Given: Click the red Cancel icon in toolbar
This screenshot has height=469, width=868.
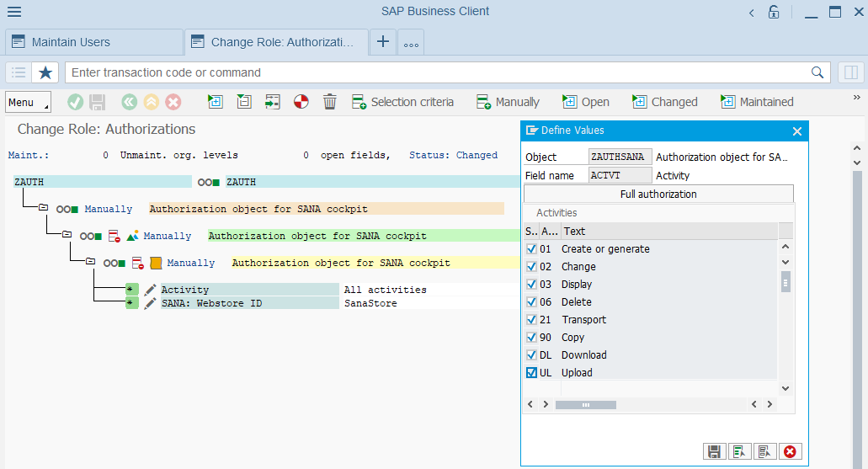Looking at the screenshot, I should [x=173, y=102].
